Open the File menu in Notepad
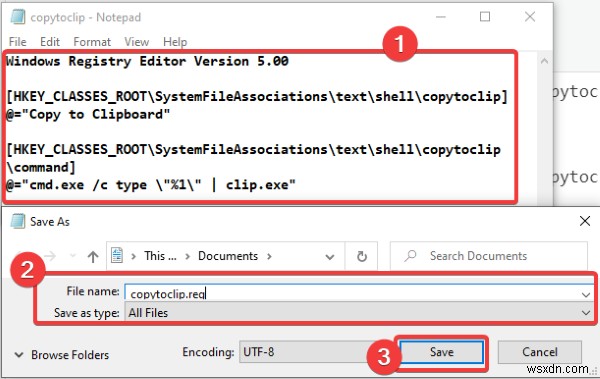The image size is (600, 379). click(x=18, y=41)
